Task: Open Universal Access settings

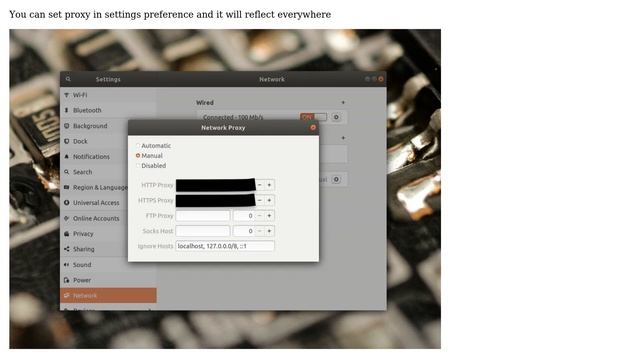Action: 94,203
